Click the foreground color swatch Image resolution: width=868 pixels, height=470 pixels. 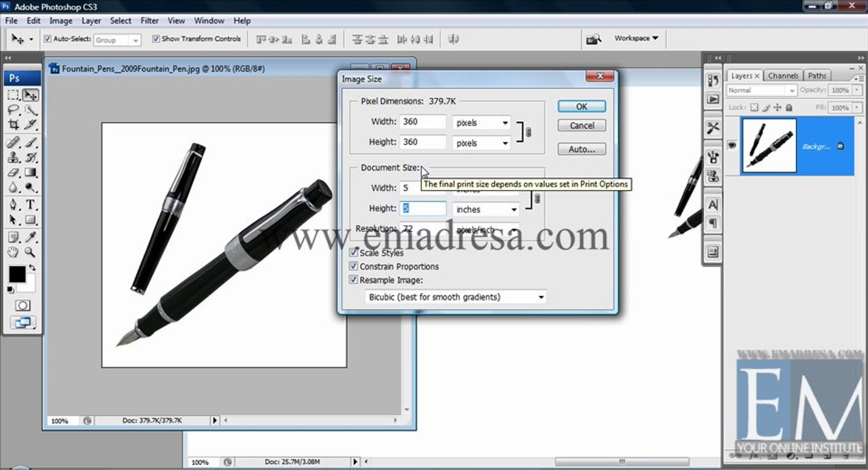17,274
